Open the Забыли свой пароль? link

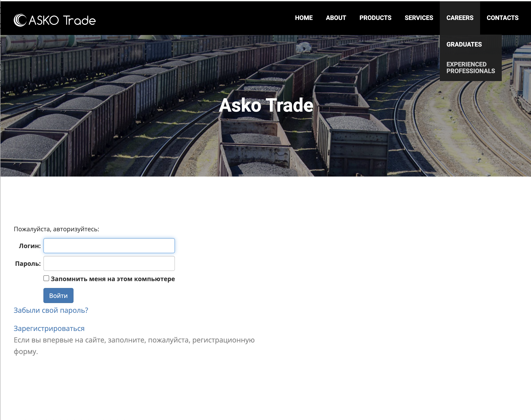point(51,310)
